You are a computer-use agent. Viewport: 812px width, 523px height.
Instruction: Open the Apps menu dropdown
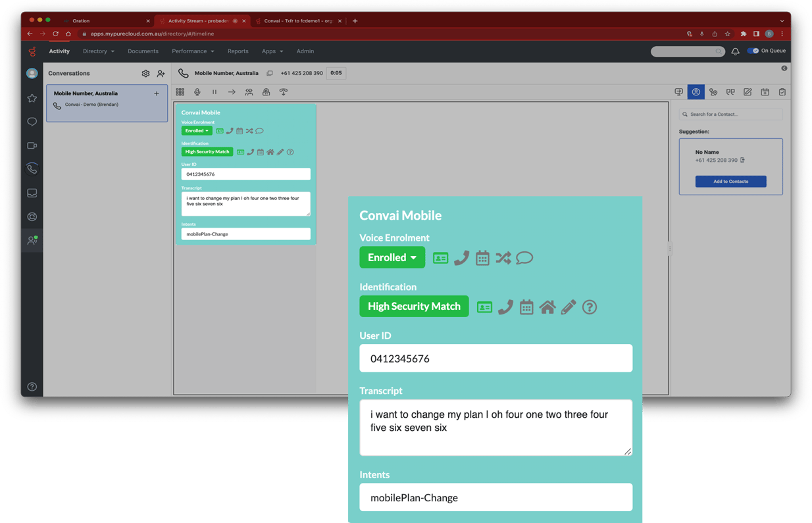tap(272, 51)
